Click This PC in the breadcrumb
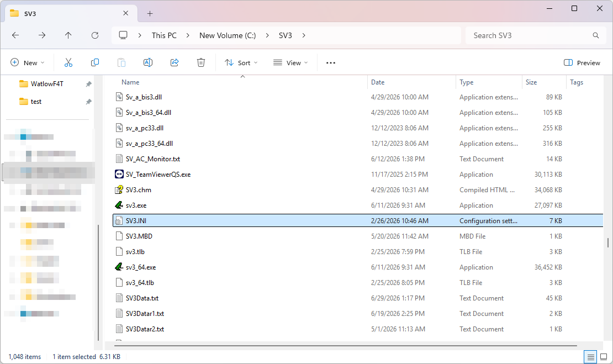 164,35
